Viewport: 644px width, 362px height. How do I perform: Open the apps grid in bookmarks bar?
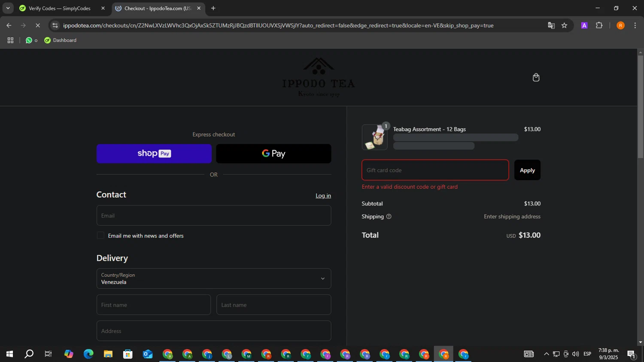[10, 40]
